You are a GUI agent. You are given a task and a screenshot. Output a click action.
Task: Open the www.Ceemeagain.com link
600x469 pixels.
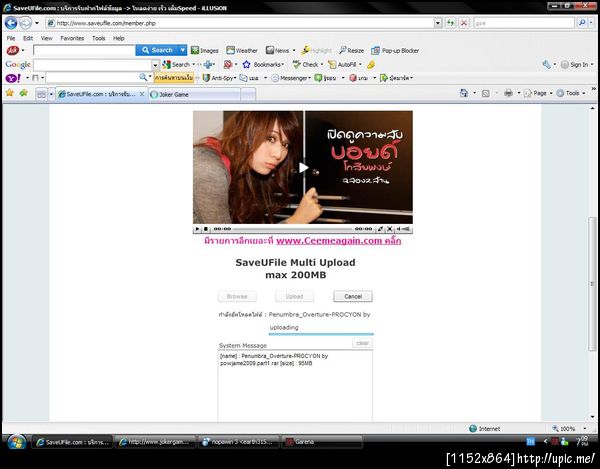(x=338, y=241)
